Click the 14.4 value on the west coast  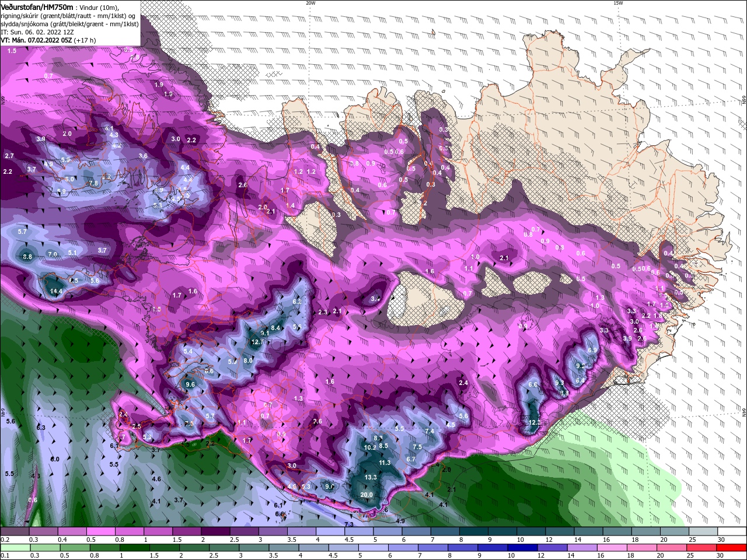point(56,291)
